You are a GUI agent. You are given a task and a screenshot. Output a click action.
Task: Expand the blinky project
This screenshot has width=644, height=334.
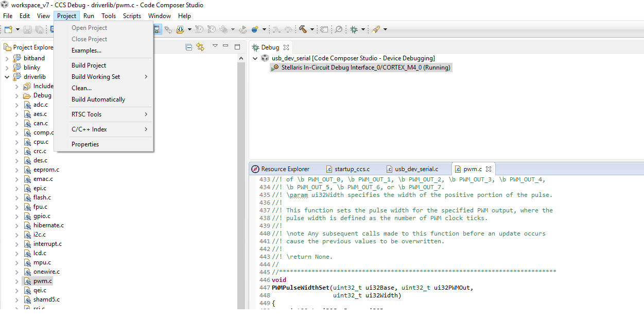pyautogui.click(x=7, y=68)
